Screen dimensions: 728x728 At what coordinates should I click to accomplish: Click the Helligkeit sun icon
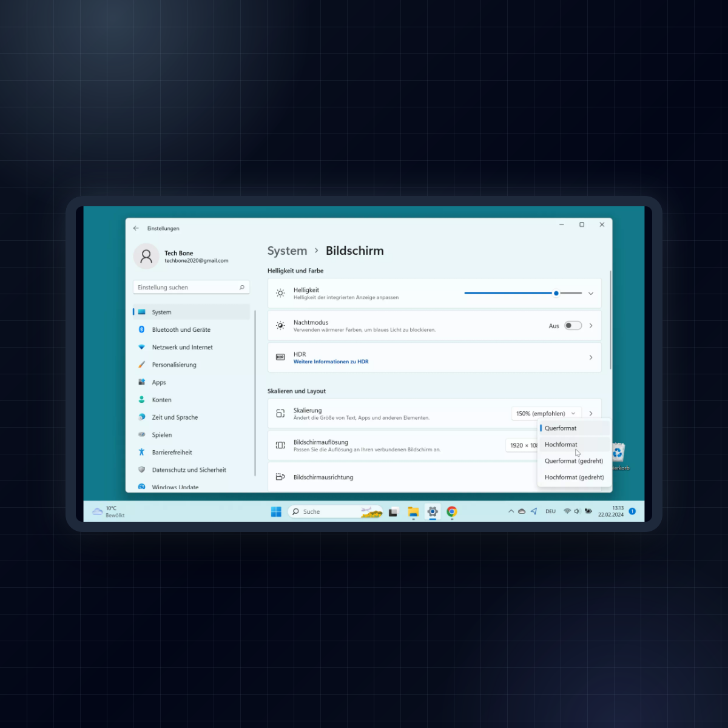coord(280,293)
